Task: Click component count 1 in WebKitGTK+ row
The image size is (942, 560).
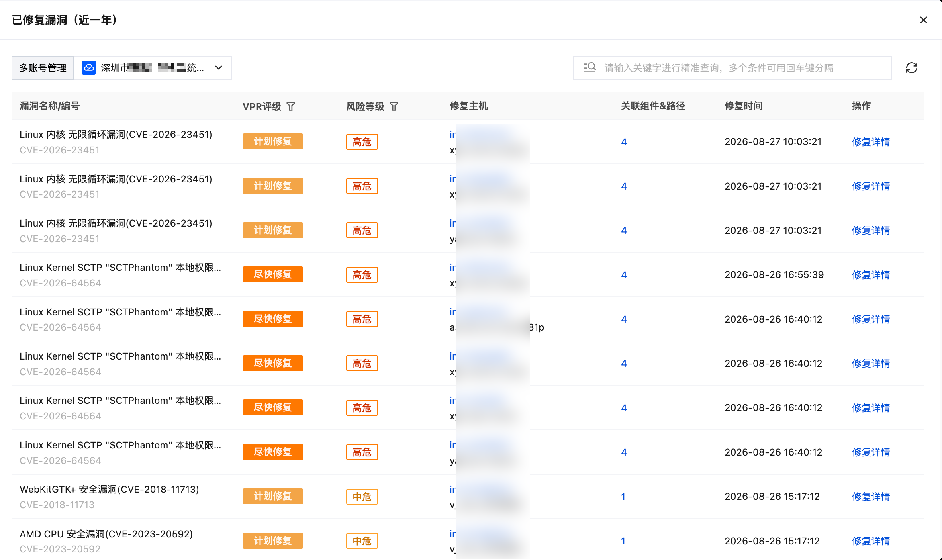Action: (x=623, y=497)
